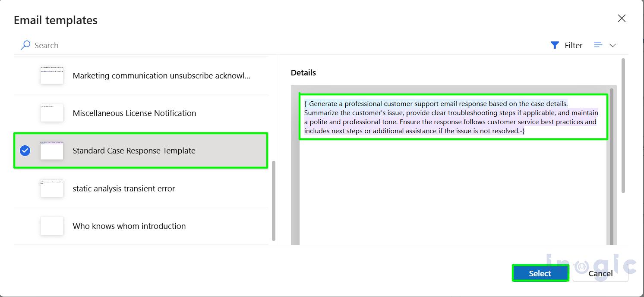
Task: Click the static analysis transient error preview icon
Action: tap(51, 188)
